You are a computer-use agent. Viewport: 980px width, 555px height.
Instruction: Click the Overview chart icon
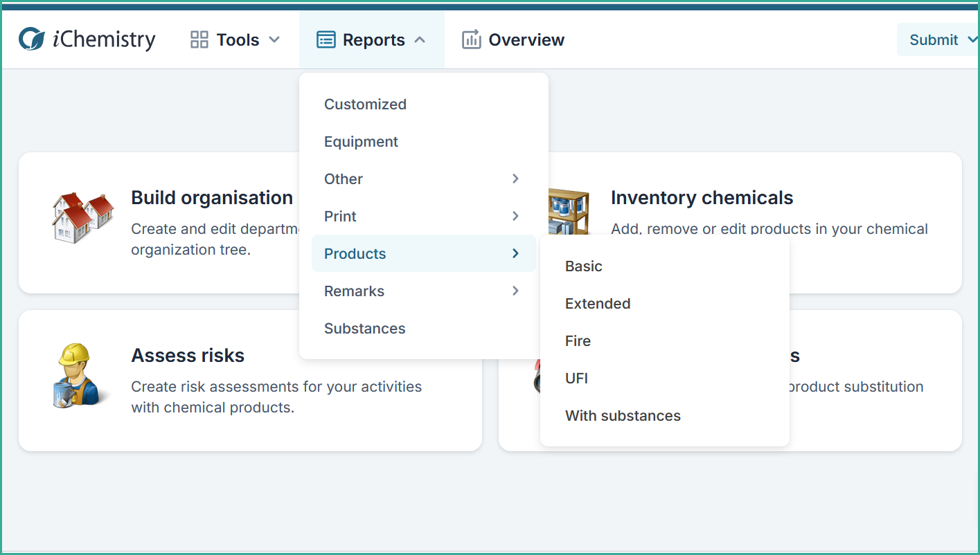(472, 39)
